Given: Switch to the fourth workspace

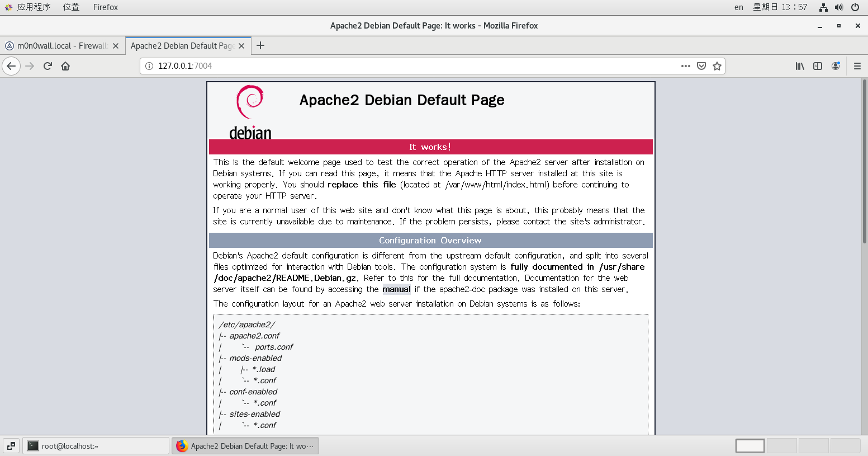Looking at the screenshot, I should 845,446.
